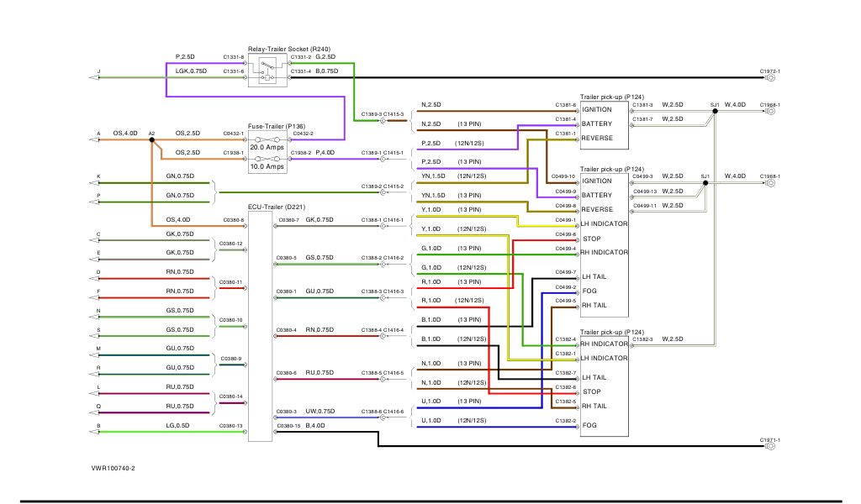Click the FOG pin with connector C0499-2
Screen dimensions: 861x504
click(x=589, y=291)
